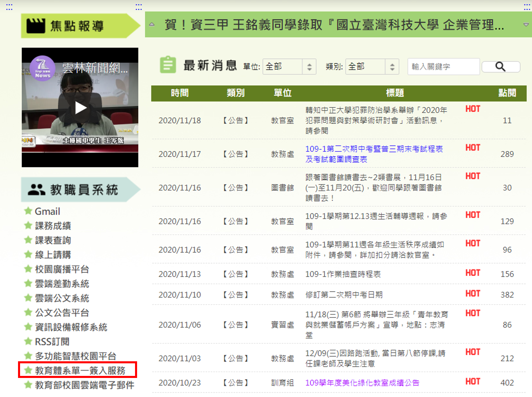Click the keyword search input field
Viewport: 532px width, 397px height.
(443, 67)
